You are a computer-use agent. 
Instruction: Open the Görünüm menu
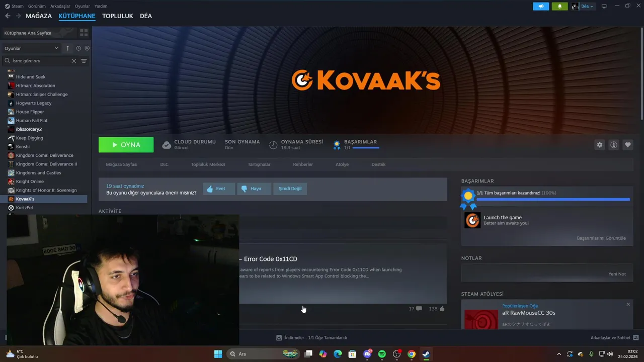pos(37,6)
